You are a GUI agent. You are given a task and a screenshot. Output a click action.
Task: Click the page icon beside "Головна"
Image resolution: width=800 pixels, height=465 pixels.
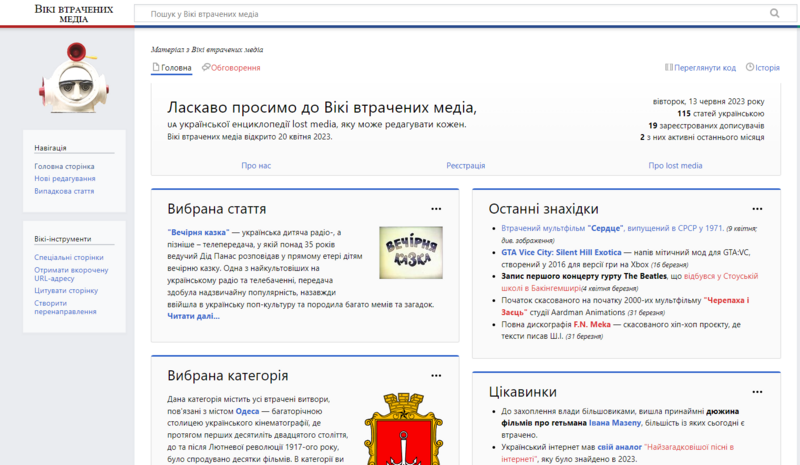click(156, 67)
